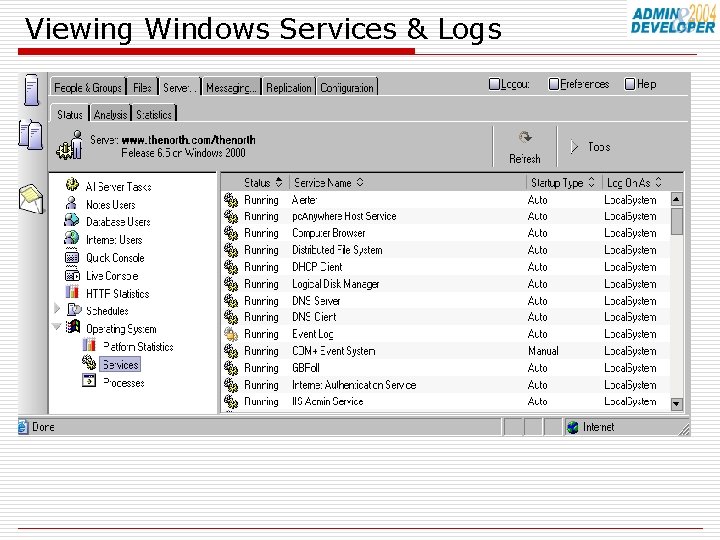
Task: Click the gear icon of Event Log row
Action: coord(231,334)
